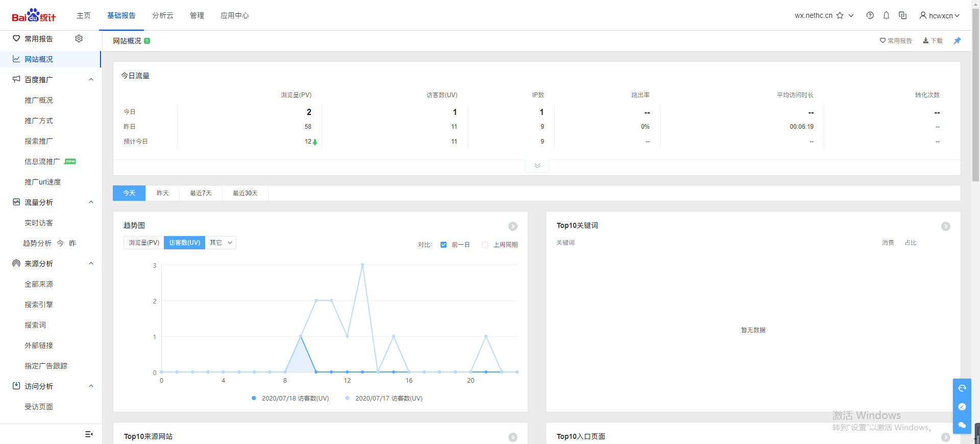Open the 分析云 top menu
Viewport: 980px width, 444px height.
[163, 15]
